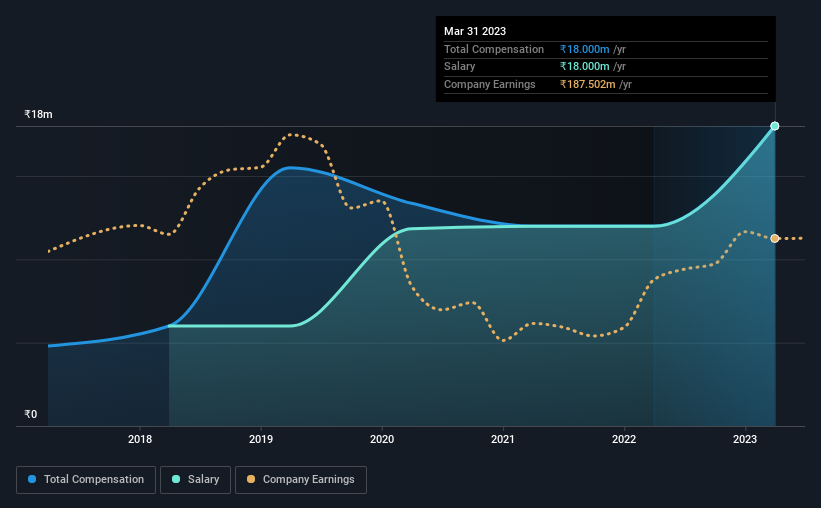Select the 2022 x-axis label
This screenshot has height=508, width=821.
coord(624,439)
